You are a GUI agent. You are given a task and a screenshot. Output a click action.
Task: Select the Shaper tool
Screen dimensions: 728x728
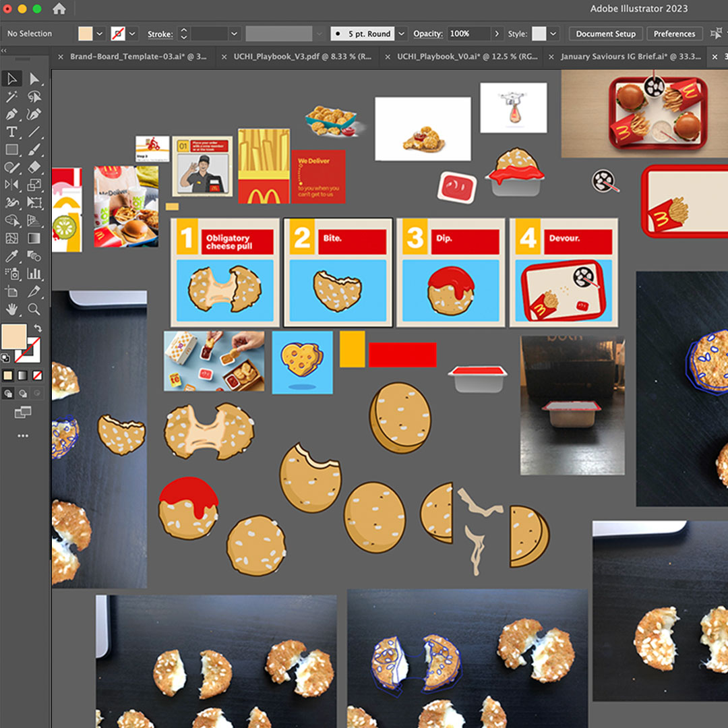pyautogui.click(x=12, y=167)
